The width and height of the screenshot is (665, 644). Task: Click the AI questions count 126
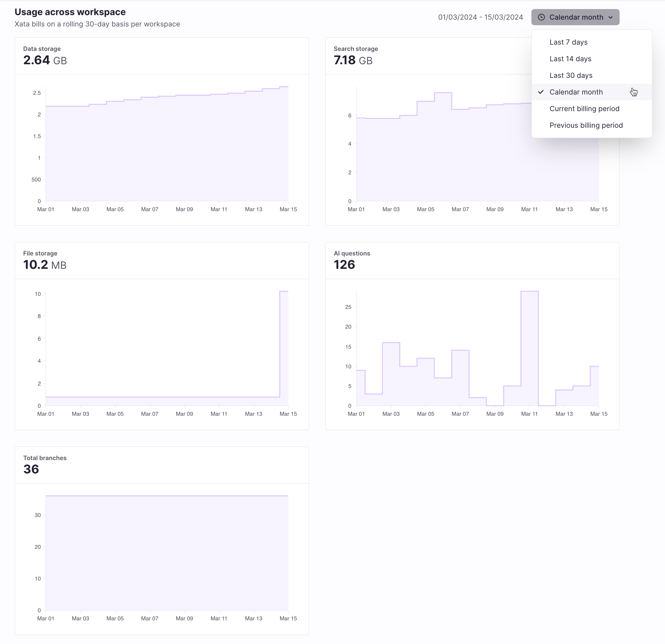[x=344, y=265]
